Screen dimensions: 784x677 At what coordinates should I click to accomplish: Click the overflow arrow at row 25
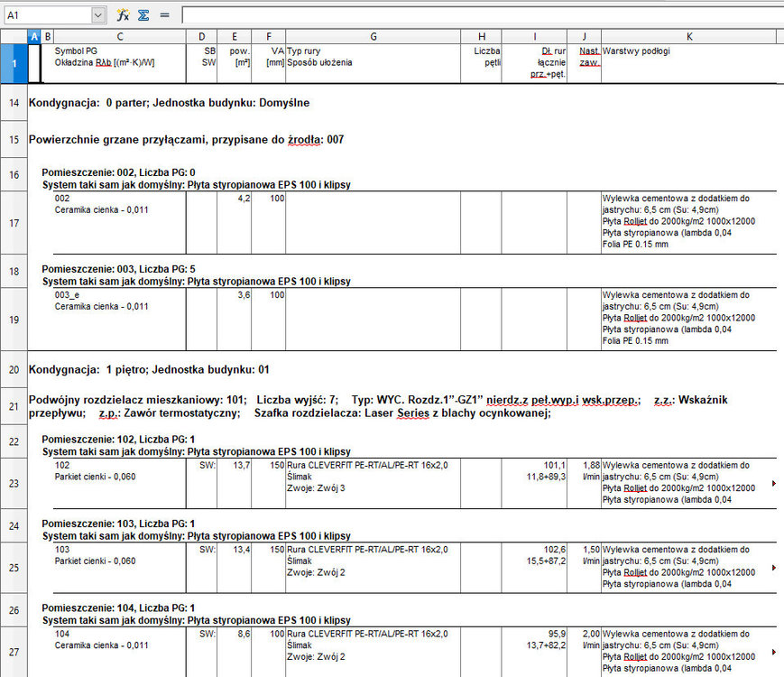point(774,568)
